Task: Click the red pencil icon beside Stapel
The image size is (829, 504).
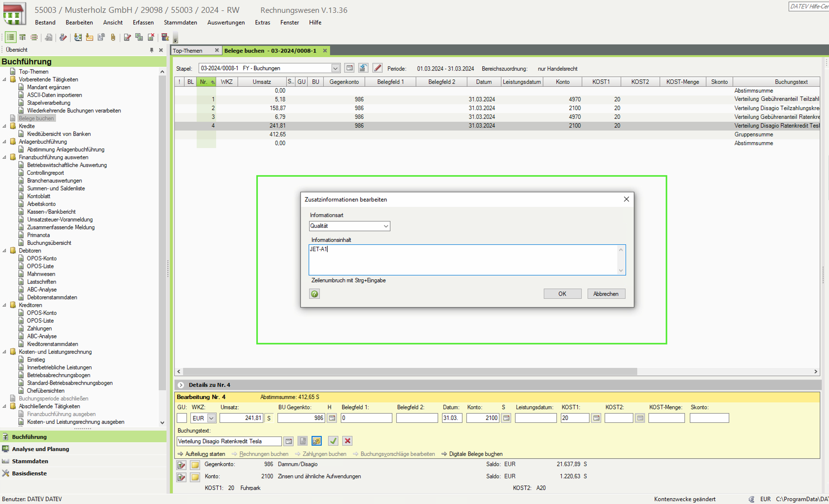Action: tap(378, 68)
